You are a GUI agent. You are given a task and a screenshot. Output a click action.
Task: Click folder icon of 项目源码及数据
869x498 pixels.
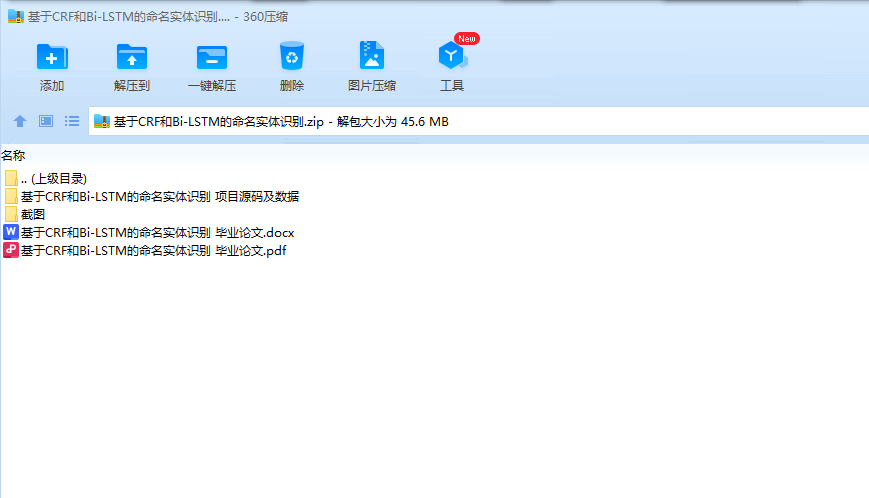[x=11, y=196]
